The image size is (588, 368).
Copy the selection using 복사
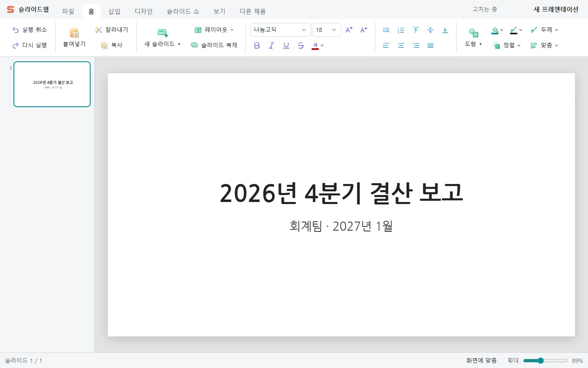(111, 45)
